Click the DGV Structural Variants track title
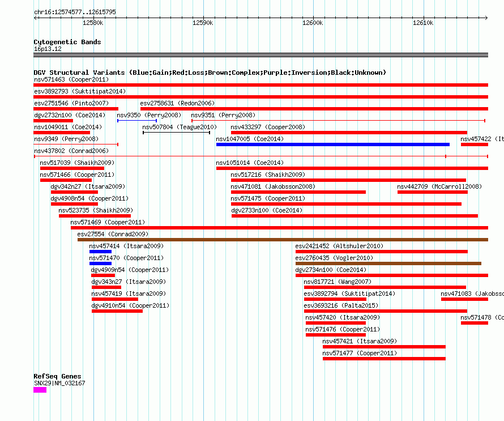Viewport: 504px width, 421px height. click(x=210, y=73)
